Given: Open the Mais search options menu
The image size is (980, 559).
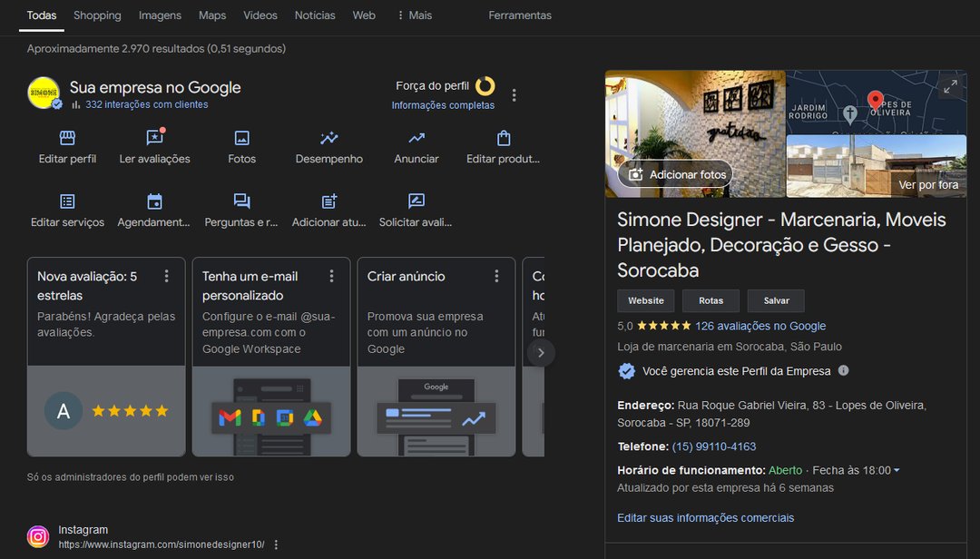Looking at the screenshot, I should coord(414,15).
